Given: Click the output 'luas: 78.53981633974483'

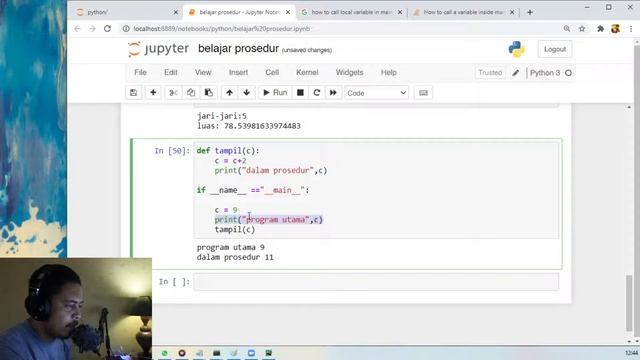Looking at the screenshot, I should click(249, 126).
